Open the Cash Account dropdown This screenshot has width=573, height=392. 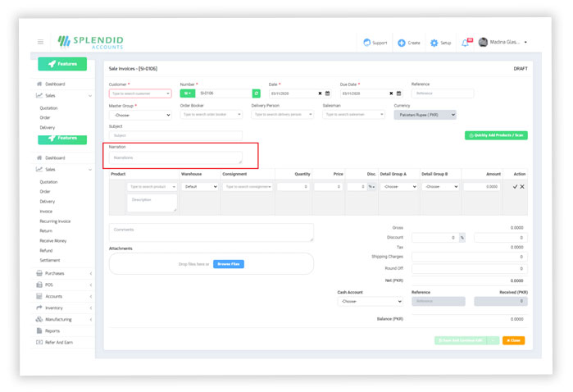pyautogui.click(x=371, y=301)
